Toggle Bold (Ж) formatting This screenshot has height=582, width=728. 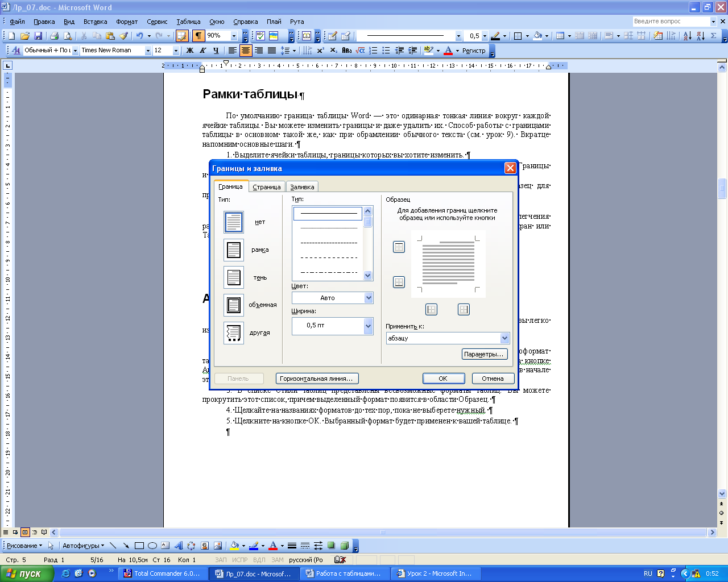(x=190, y=51)
